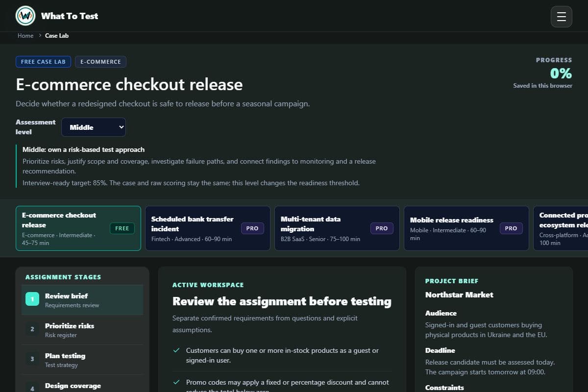Click the step 2 number badge
Image resolution: width=588 pixels, height=392 pixels.
(x=32, y=329)
